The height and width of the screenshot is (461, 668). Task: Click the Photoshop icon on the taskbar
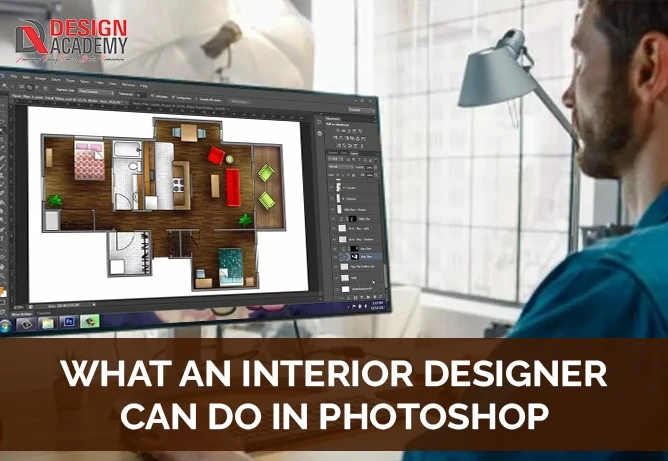68,321
